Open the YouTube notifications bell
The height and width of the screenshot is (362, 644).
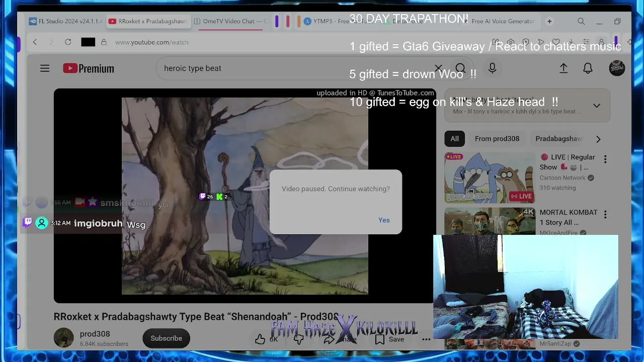pos(588,68)
